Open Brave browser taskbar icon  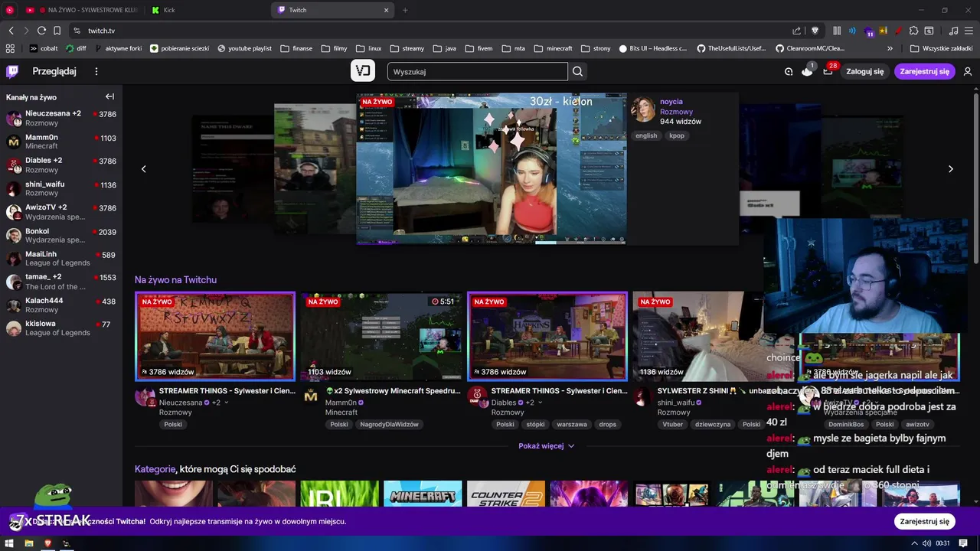point(47,543)
